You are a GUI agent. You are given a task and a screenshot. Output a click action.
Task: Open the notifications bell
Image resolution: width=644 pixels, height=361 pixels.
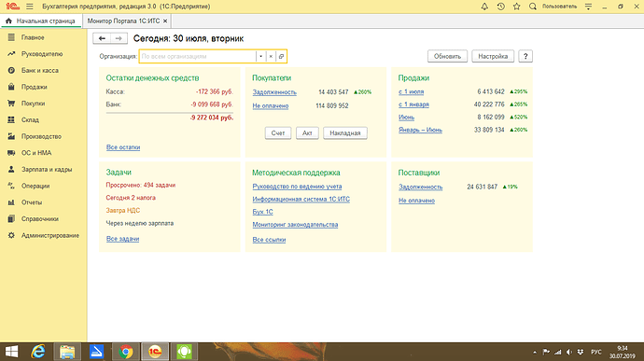484,7
